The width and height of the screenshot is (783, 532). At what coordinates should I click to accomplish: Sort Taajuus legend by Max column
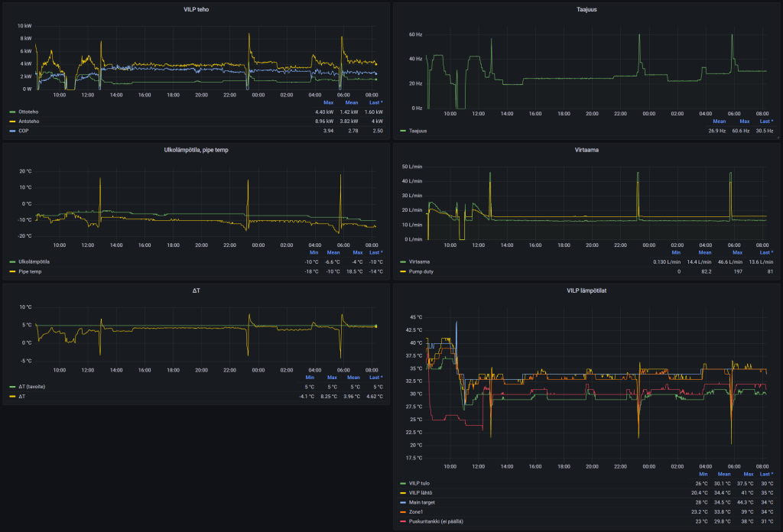click(x=745, y=121)
